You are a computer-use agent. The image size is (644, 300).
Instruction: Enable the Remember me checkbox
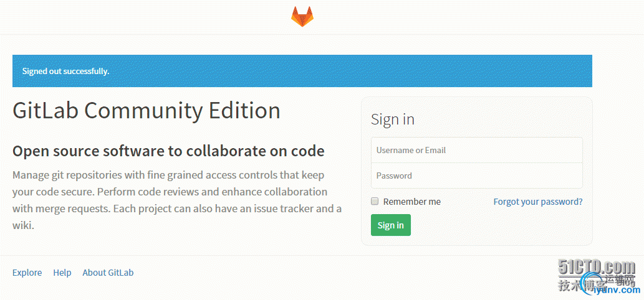click(375, 201)
